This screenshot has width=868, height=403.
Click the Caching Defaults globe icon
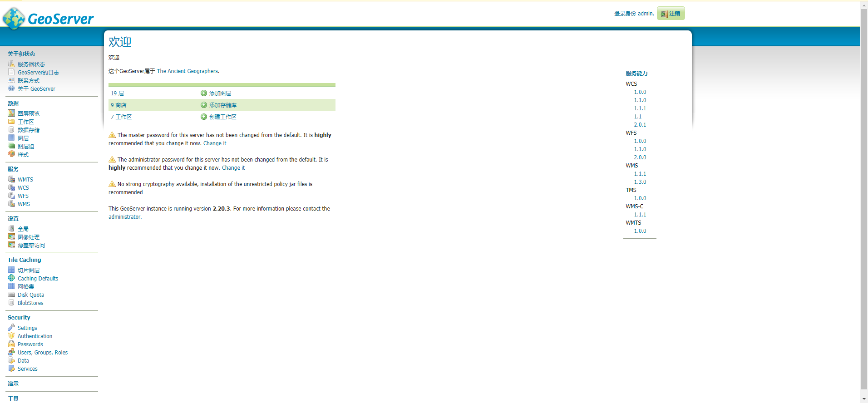pos(11,278)
